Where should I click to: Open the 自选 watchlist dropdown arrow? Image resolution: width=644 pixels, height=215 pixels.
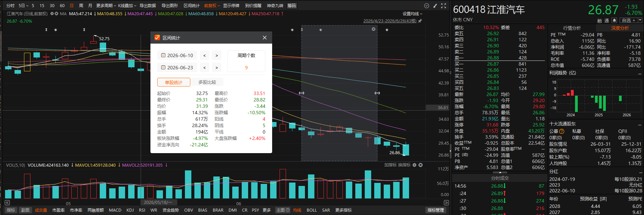(x=640, y=20)
